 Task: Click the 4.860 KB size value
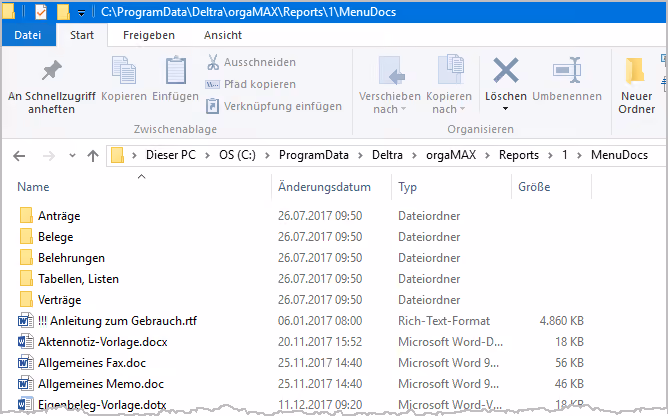tap(561, 321)
